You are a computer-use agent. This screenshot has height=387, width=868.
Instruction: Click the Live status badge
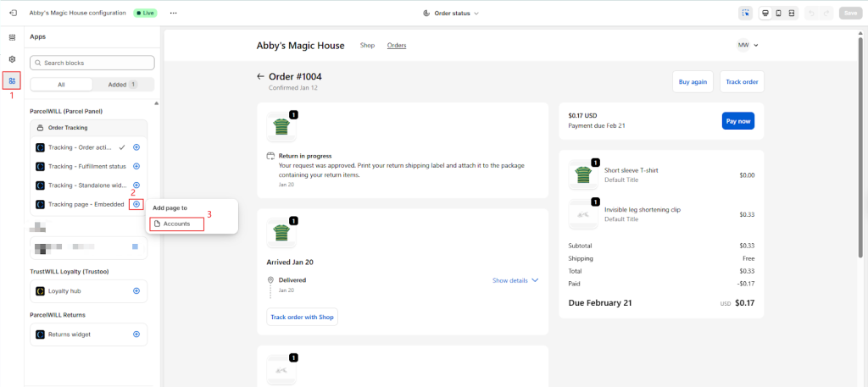tap(145, 13)
